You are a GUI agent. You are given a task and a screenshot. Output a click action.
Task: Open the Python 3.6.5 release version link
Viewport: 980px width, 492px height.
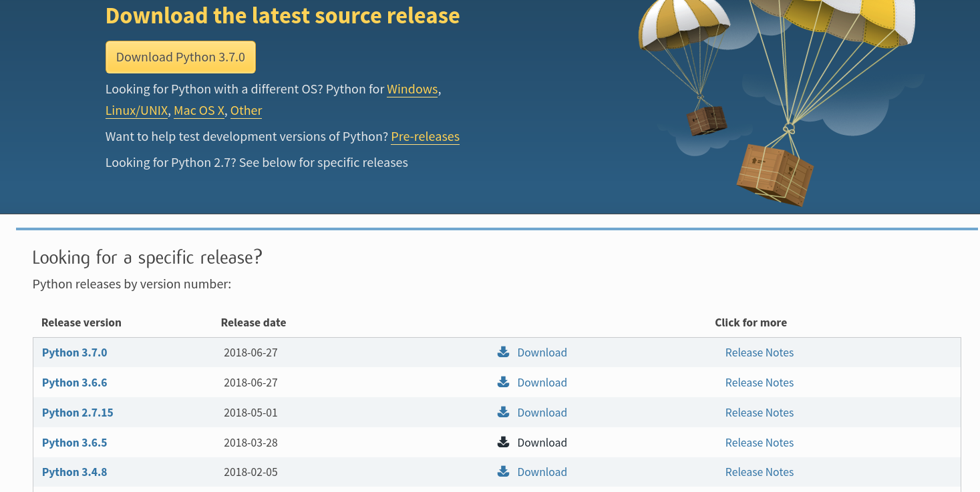74,443
